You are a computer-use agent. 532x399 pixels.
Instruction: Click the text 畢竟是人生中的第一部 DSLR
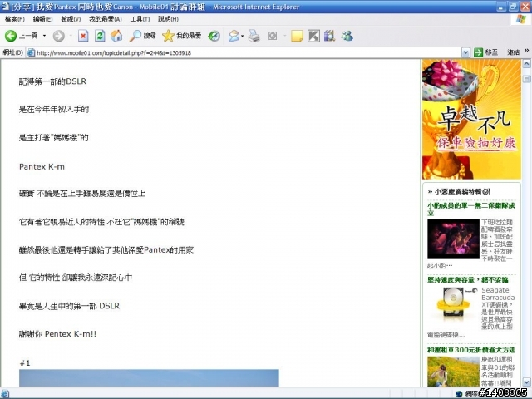pyautogui.click(x=69, y=306)
